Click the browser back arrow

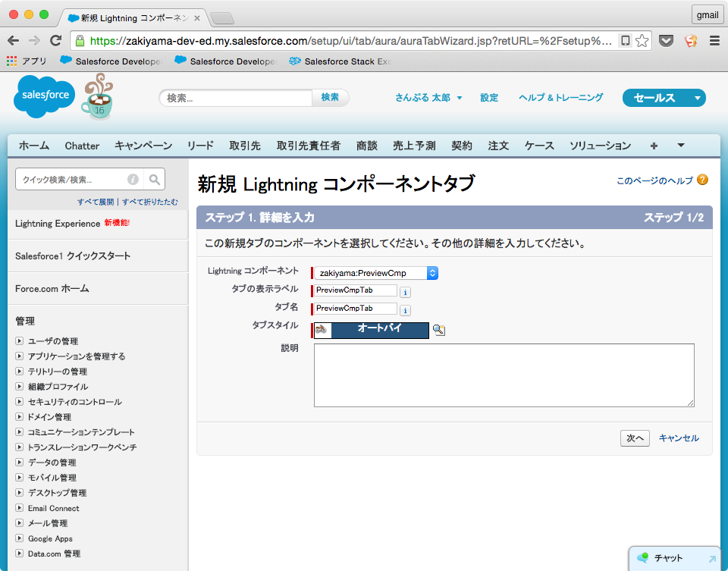[x=14, y=41]
